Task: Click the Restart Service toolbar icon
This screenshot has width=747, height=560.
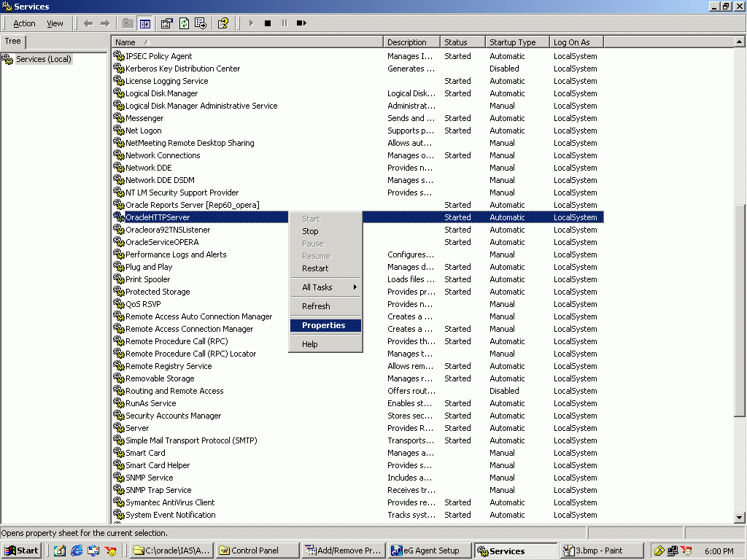Action: click(301, 23)
